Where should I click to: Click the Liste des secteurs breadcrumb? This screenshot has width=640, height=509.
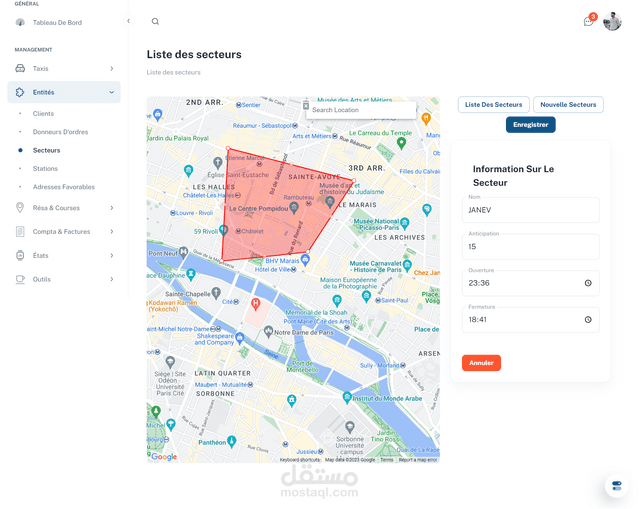pyautogui.click(x=173, y=72)
